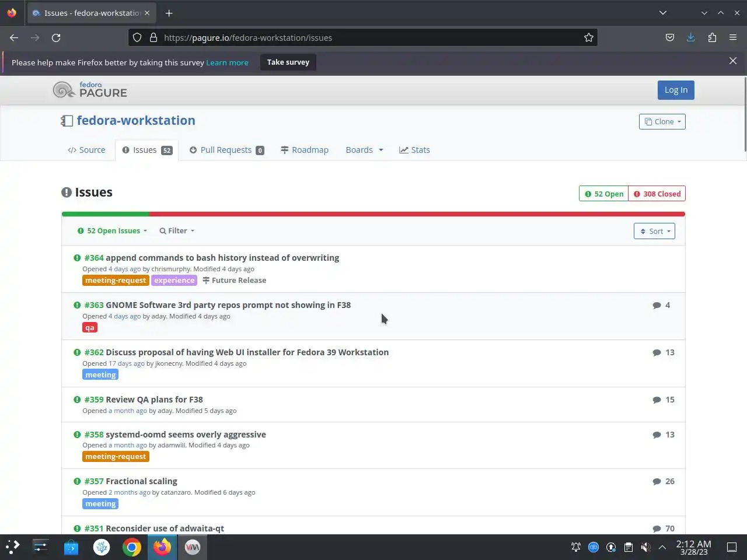Open the Pull Requests tab
Viewport: 747px width, 560px height.
click(226, 150)
